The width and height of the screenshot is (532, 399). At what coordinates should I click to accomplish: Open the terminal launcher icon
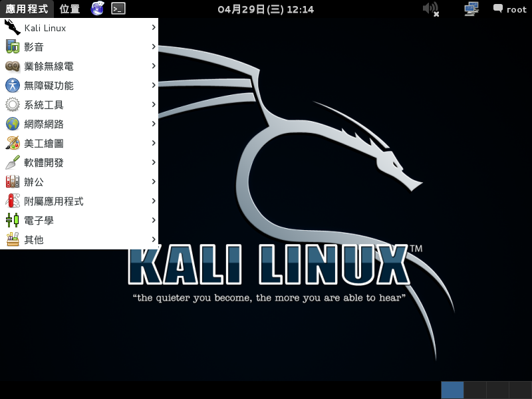tap(118, 9)
